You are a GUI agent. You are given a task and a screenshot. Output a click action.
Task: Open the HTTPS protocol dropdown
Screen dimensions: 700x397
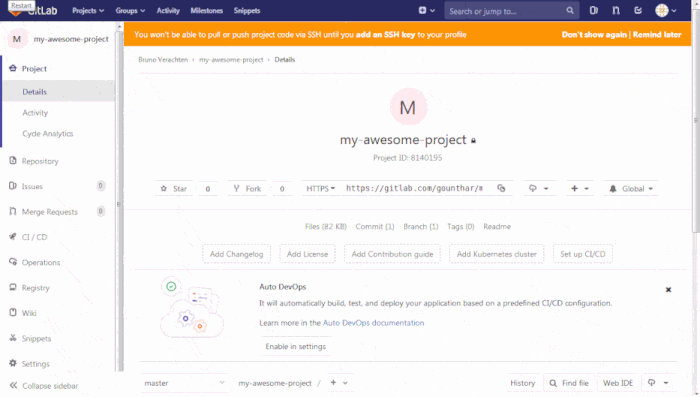[x=321, y=188]
